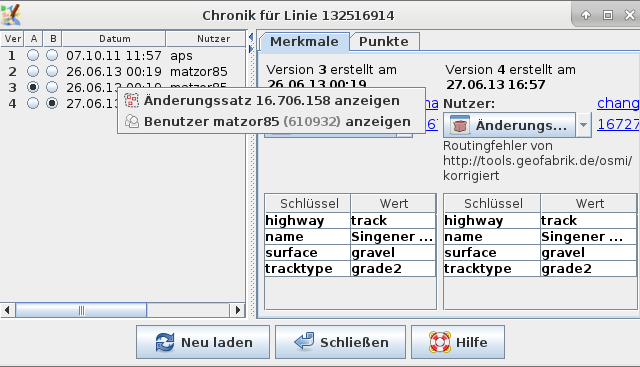Open the 16727... changeset link
The height and width of the screenshot is (367, 640).
click(618, 124)
